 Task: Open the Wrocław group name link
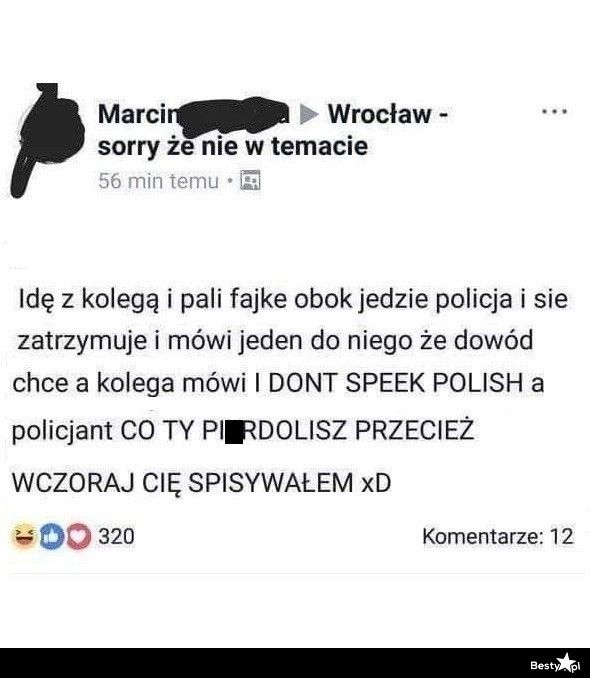[x=379, y=114]
